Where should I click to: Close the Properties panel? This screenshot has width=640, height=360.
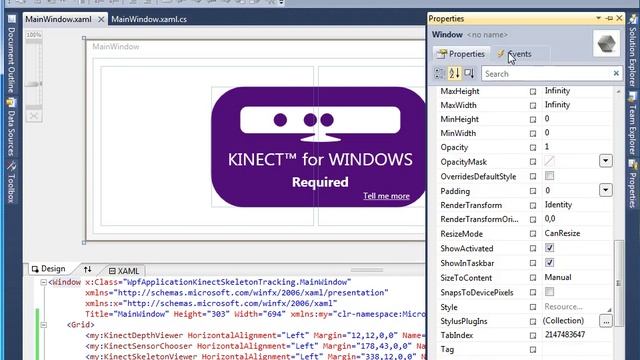click(x=619, y=18)
